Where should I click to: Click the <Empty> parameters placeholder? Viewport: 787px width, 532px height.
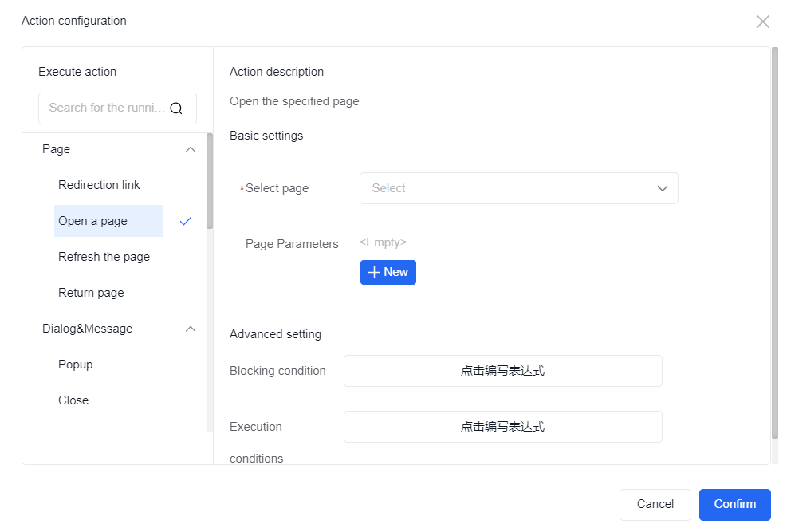click(383, 243)
